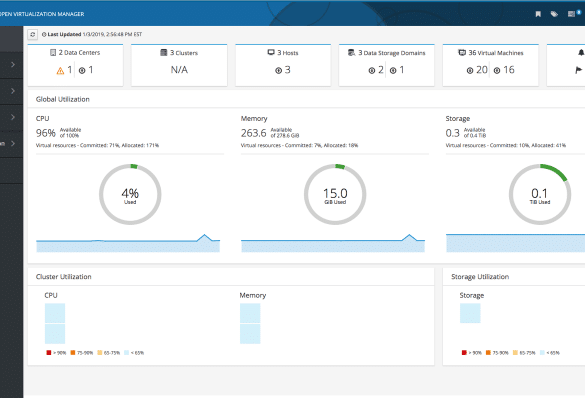585x398 pixels.
Task: Click the Storage 0.1 TiB Used donut chart
Action: (x=540, y=194)
